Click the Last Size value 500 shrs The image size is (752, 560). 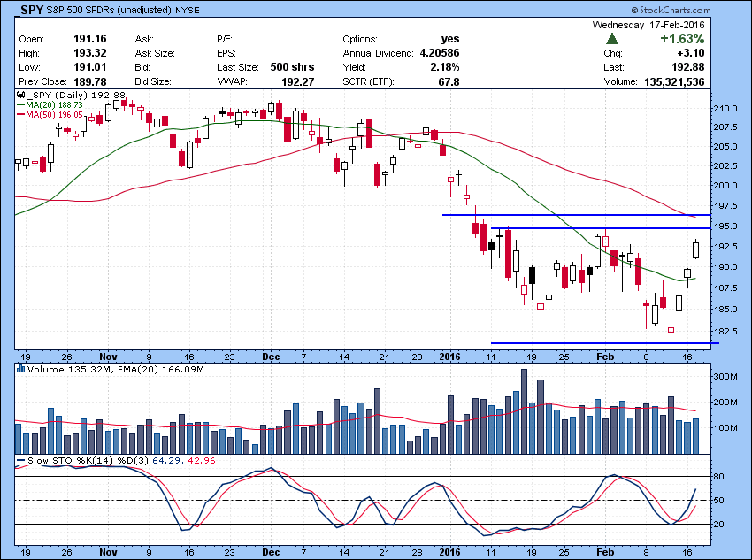pyautogui.click(x=292, y=67)
